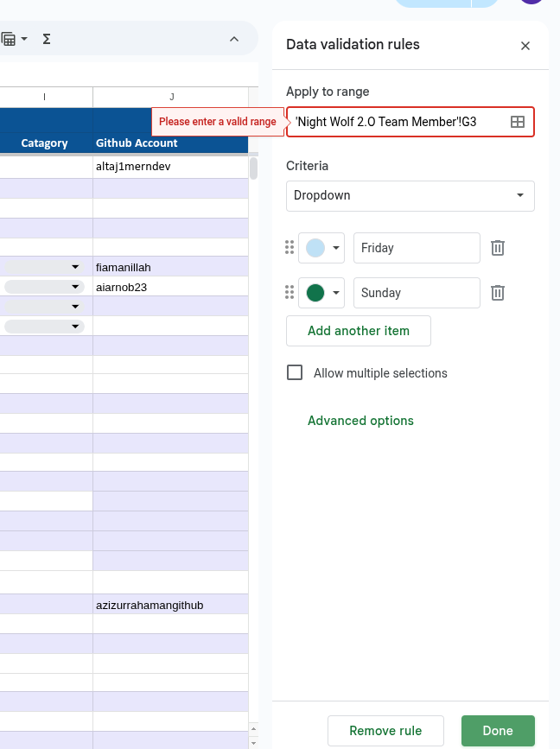Click the Functions sigma icon

47,39
